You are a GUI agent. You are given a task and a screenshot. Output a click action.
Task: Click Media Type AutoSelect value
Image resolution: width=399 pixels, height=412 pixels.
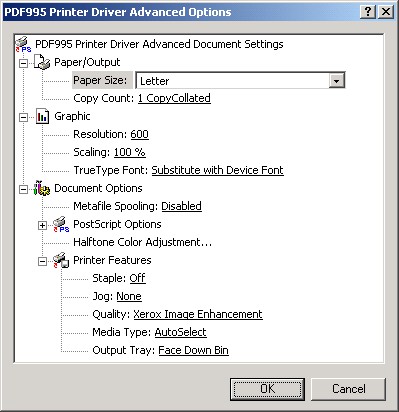(x=181, y=332)
